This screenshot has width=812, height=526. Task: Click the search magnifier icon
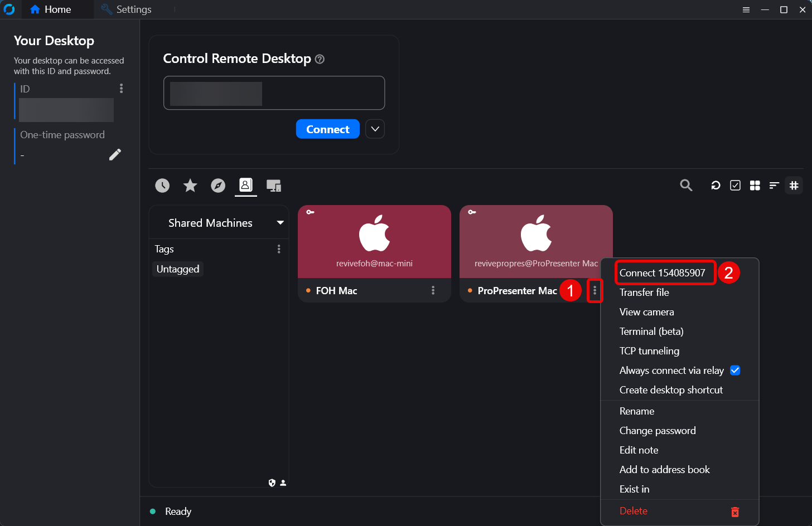coord(686,186)
